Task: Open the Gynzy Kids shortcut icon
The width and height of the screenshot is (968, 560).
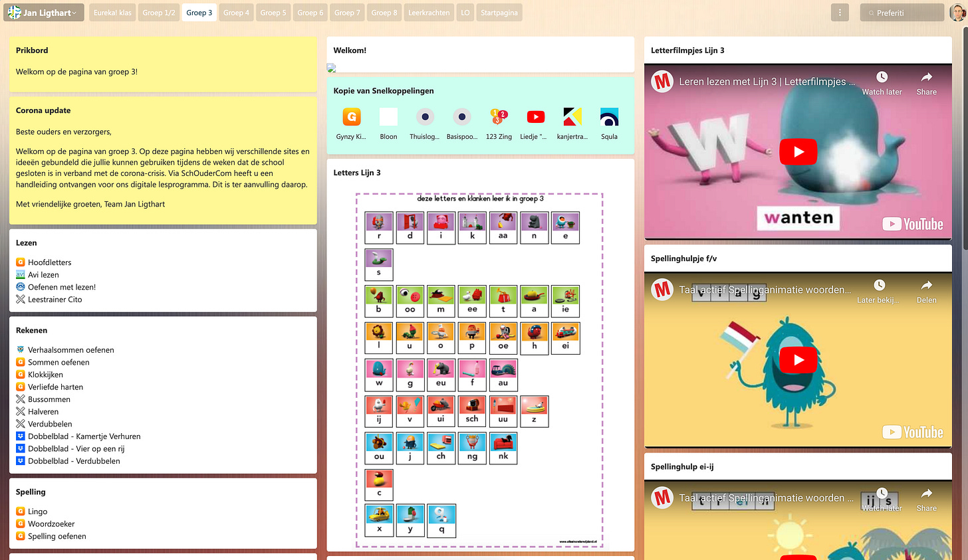Action: click(x=351, y=117)
